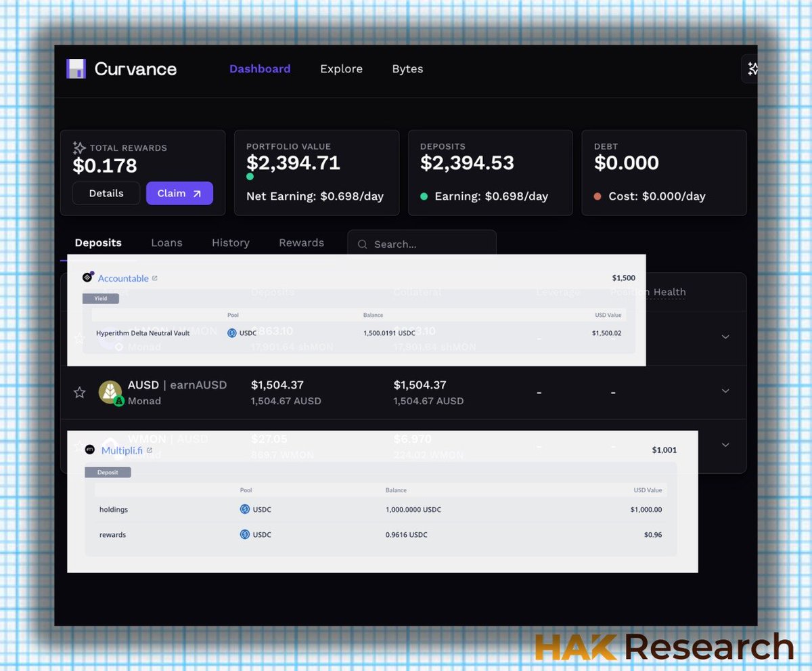The width and height of the screenshot is (812, 671).
Task: Click the Position Health column header
Action: click(x=648, y=292)
